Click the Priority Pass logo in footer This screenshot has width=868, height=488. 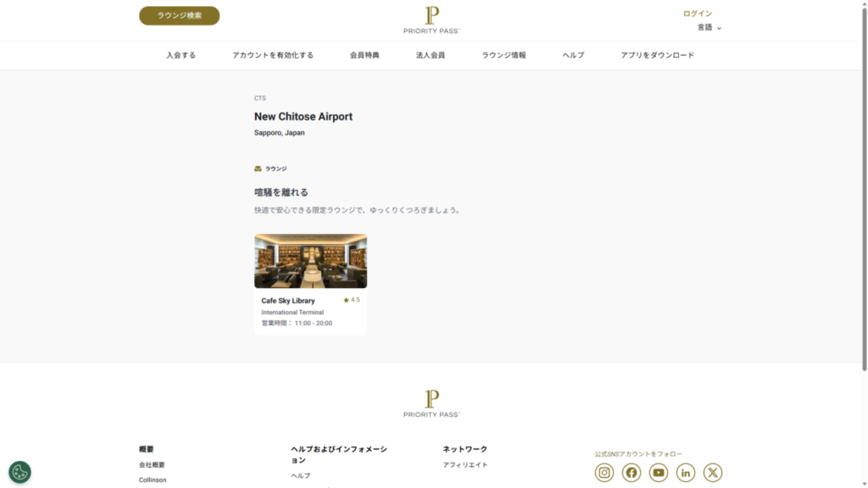431,403
